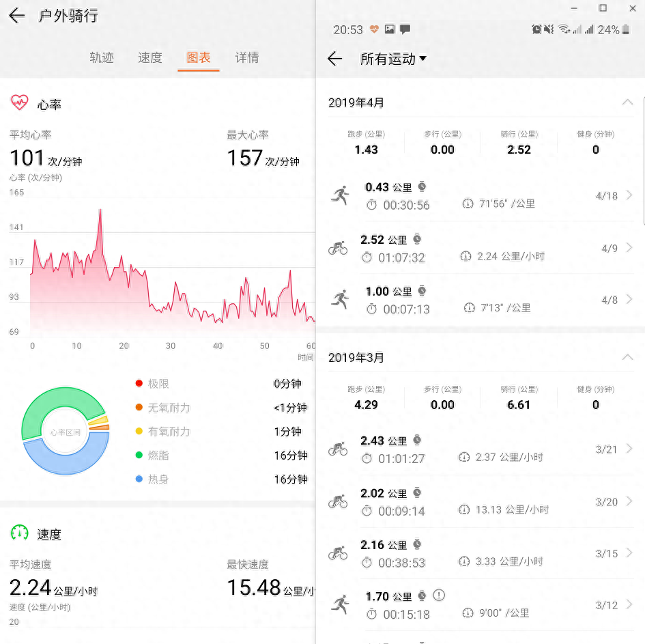Open the 3/20 cycling record chevron
Viewport: 645px width, 644px height.
point(629,501)
